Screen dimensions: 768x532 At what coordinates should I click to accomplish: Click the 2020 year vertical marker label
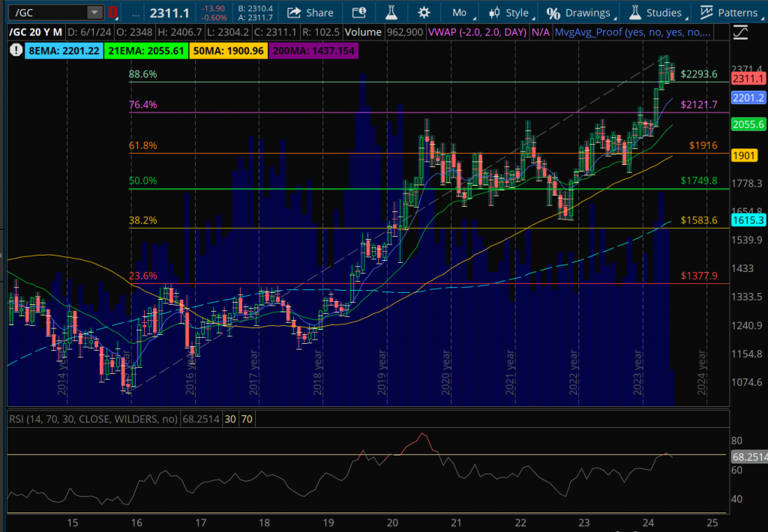pyautogui.click(x=446, y=372)
